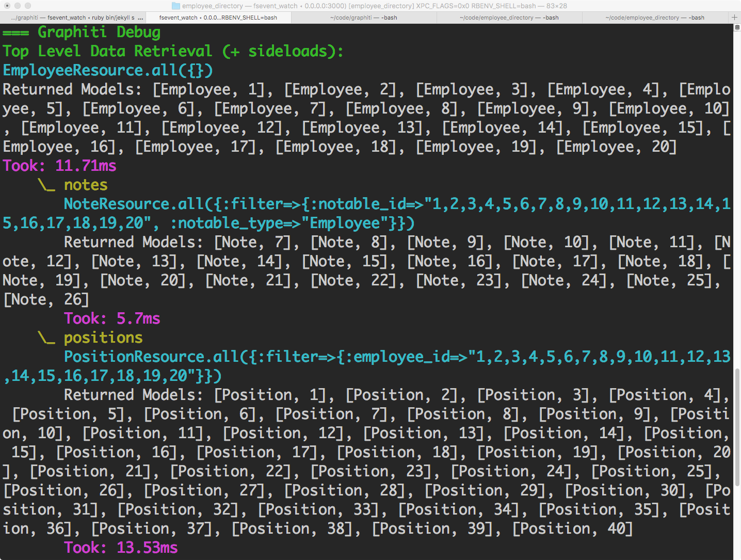Image resolution: width=741 pixels, height=560 pixels.
Task: Click the 'EmployeeResource.all({})' query text
Action: tap(108, 70)
